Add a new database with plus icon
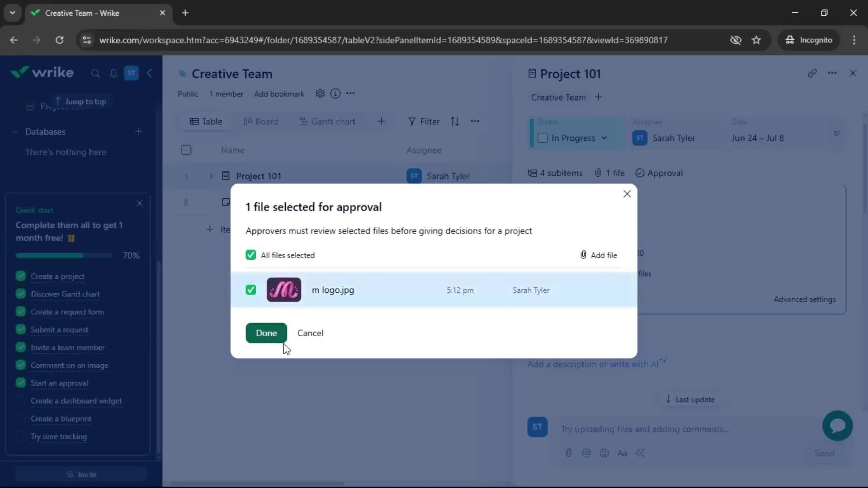The height and width of the screenshot is (488, 868). (138, 131)
